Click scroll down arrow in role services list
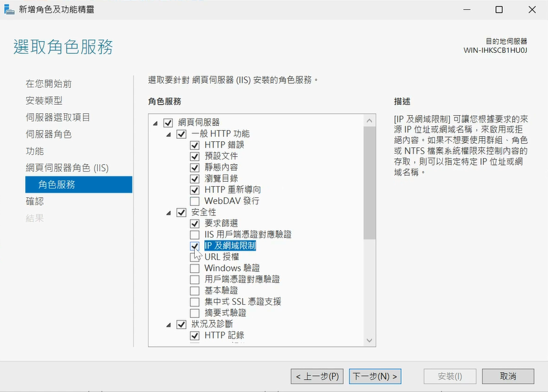 click(369, 340)
